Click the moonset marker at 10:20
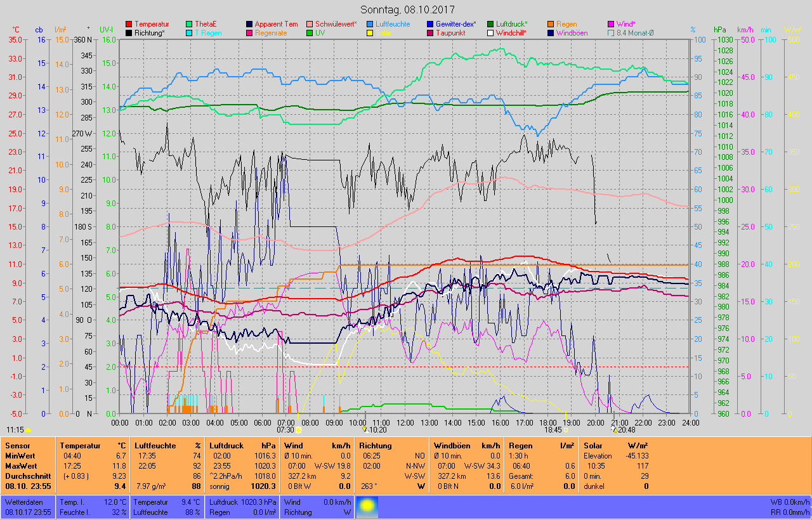This screenshot has width=812, height=520. [x=364, y=429]
